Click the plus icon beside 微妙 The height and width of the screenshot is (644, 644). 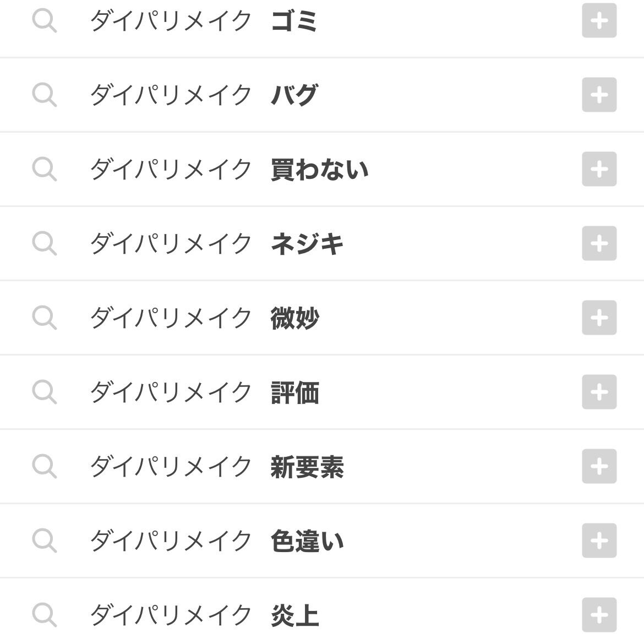(599, 318)
